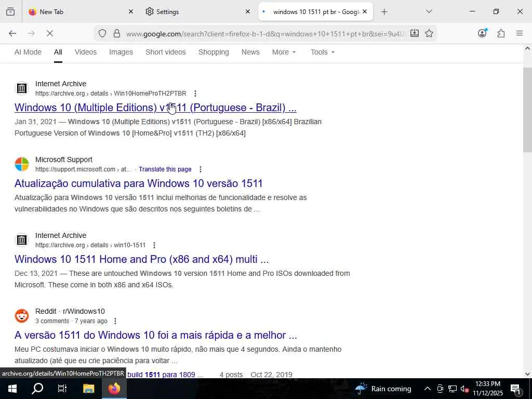Open Task View on taskbar
This screenshot has height=399, width=532.
coord(62,389)
